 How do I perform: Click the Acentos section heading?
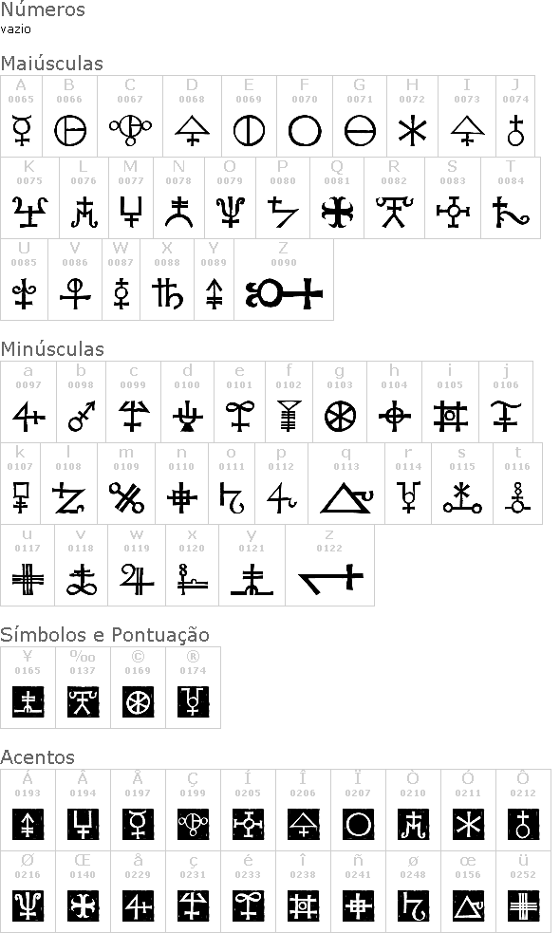point(38,756)
